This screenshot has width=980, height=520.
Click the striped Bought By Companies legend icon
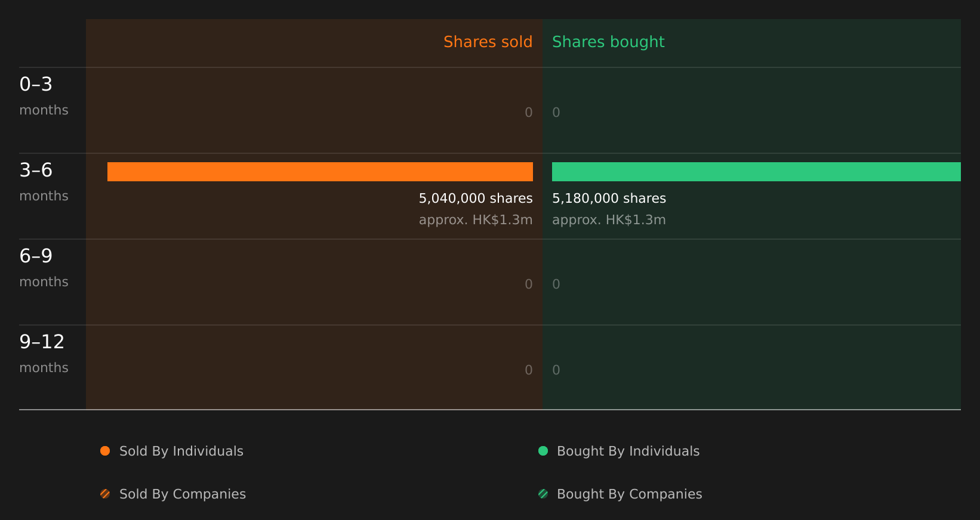(x=543, y=494)
